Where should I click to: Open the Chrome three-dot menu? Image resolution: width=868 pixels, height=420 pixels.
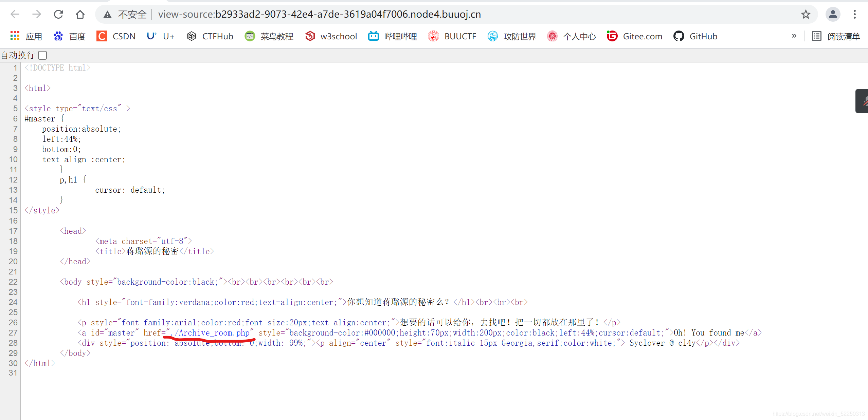pos(855,14)
